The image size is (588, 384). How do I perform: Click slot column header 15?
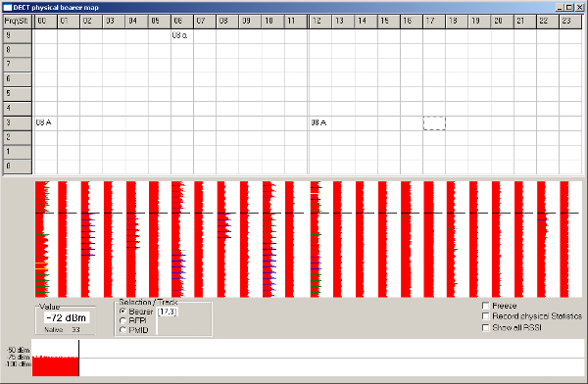[x=389, y=22]
